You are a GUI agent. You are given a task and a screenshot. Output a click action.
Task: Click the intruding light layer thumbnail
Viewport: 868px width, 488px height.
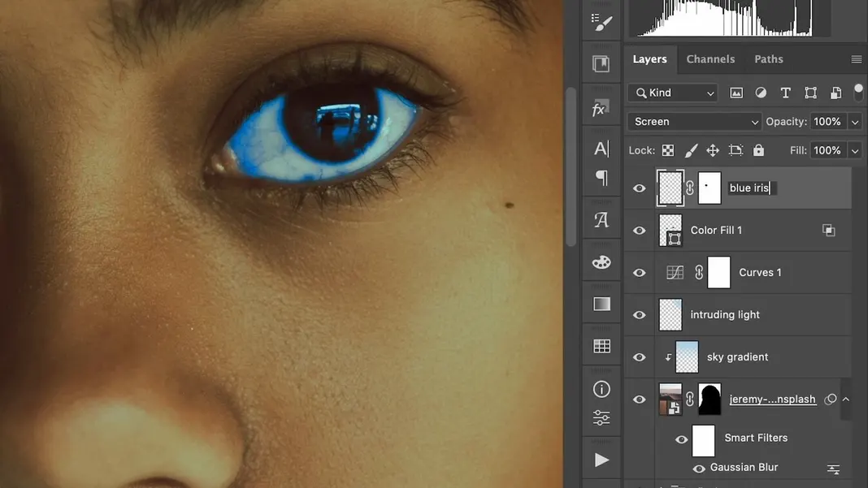(x=671, y=315)
